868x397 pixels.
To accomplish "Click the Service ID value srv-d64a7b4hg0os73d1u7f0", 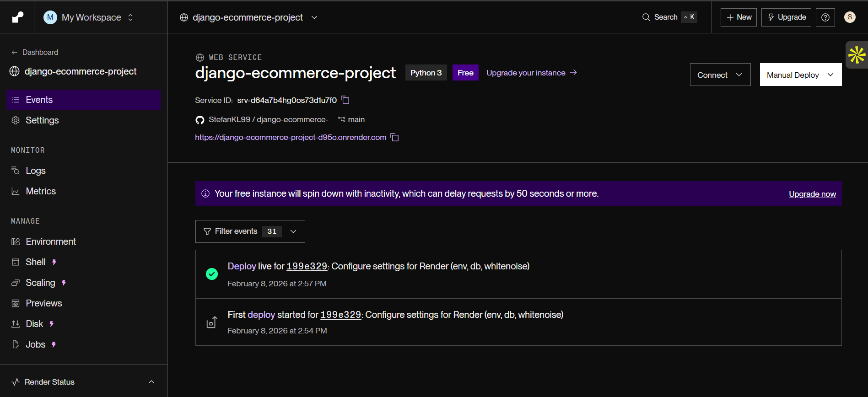I will point(287,100).
